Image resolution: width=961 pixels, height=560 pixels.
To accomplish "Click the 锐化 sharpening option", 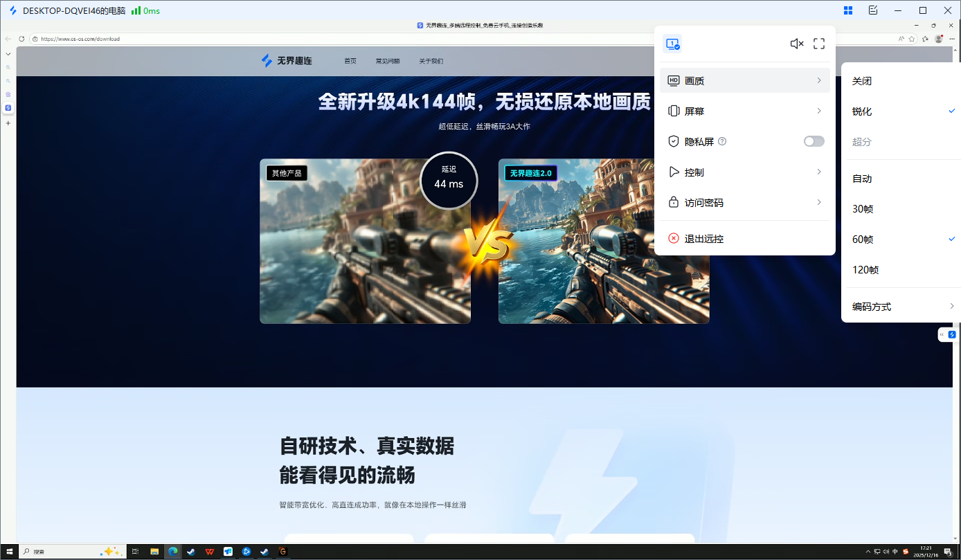I will (x=862, y=111).
